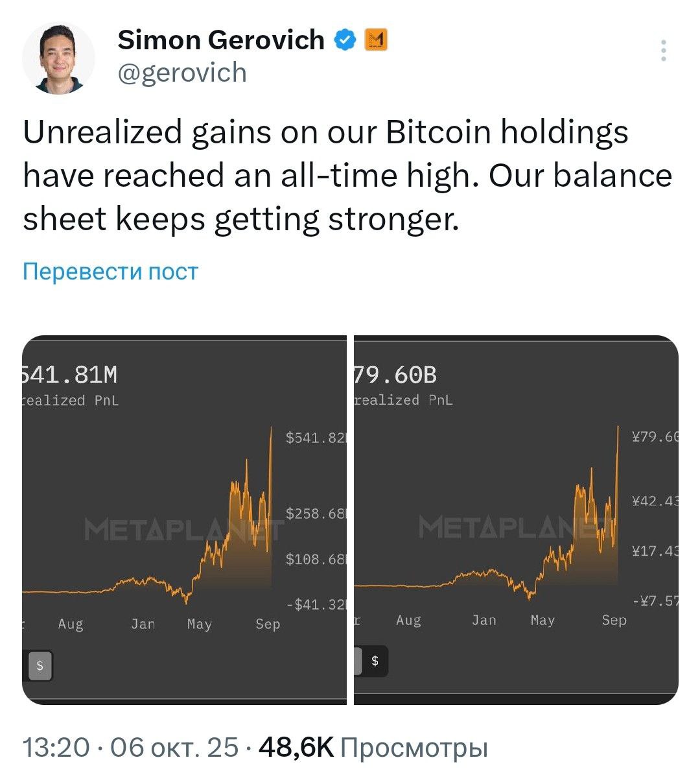Viewport: 700px width, 773px height.
Task: Click the Simon Gerovich display name
Action: click(221, 40)
